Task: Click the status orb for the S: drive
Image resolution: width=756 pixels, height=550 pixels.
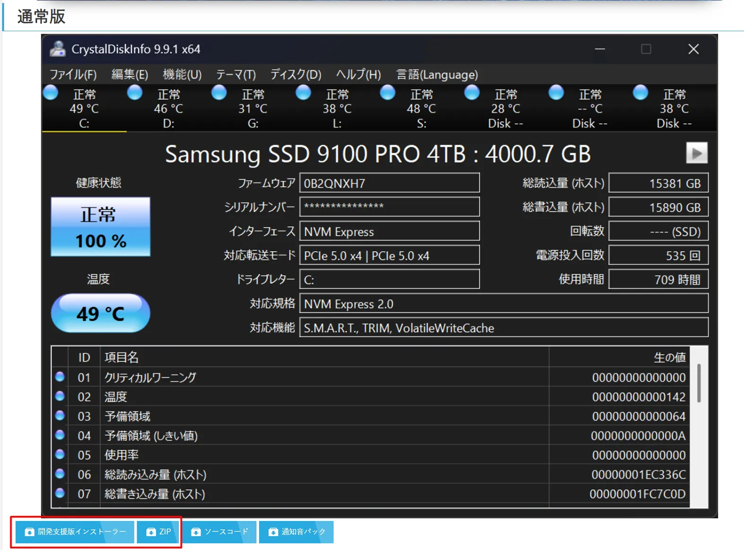Action: click(387, 93)
